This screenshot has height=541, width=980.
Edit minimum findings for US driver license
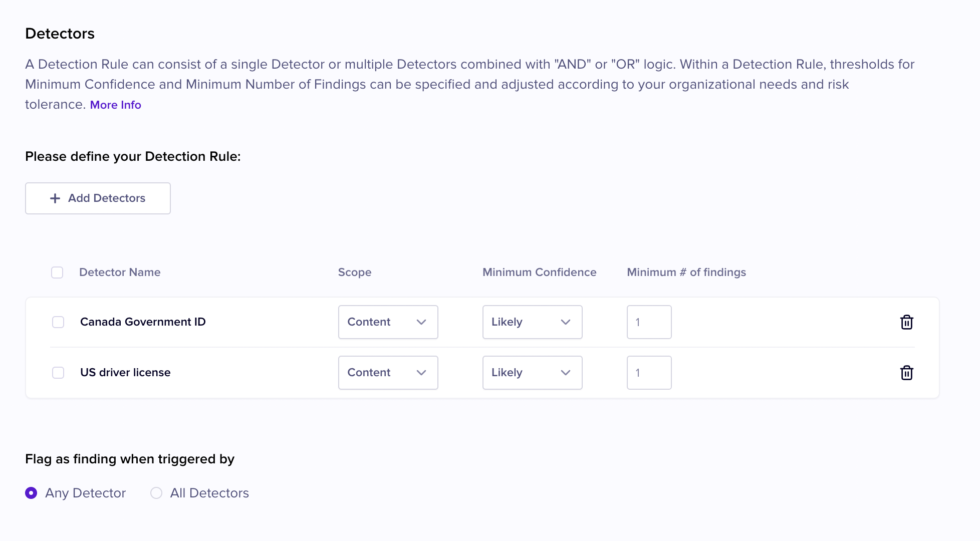[x=649, y=373]
